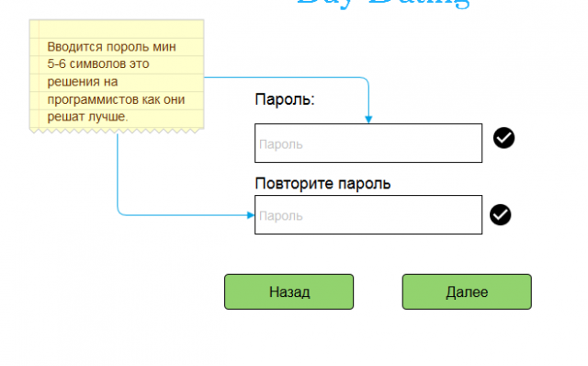
Task: Click the note line 'программистов как они'
Action: [x=116, y=99]
